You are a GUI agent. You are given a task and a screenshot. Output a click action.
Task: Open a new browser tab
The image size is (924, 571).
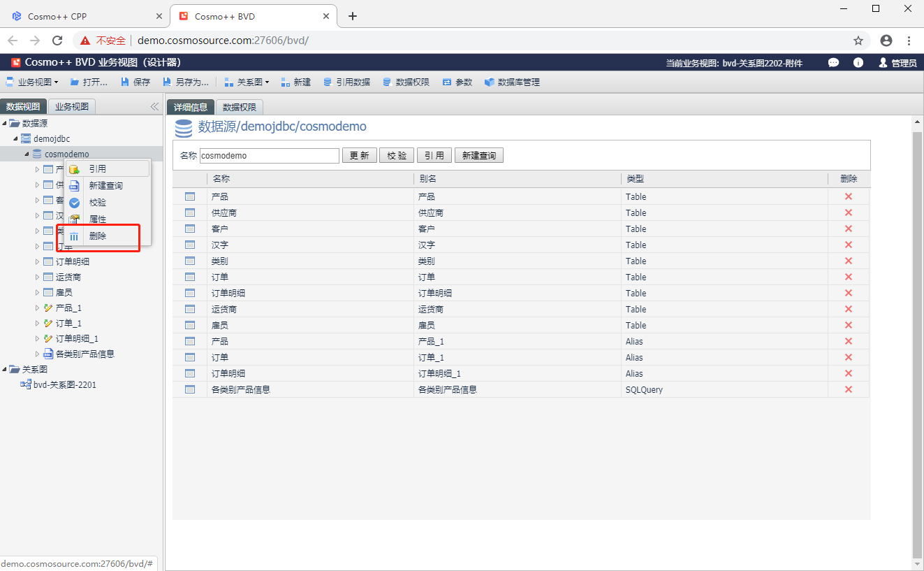(x=353, y=16)
